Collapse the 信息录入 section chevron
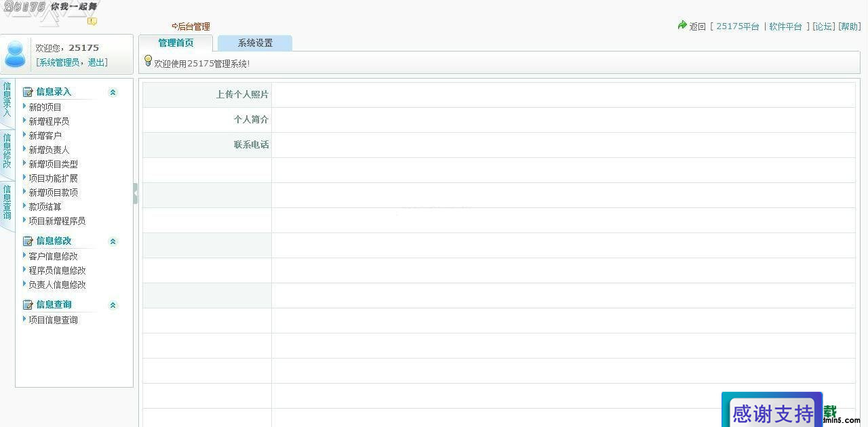 (x=113, y=92)
